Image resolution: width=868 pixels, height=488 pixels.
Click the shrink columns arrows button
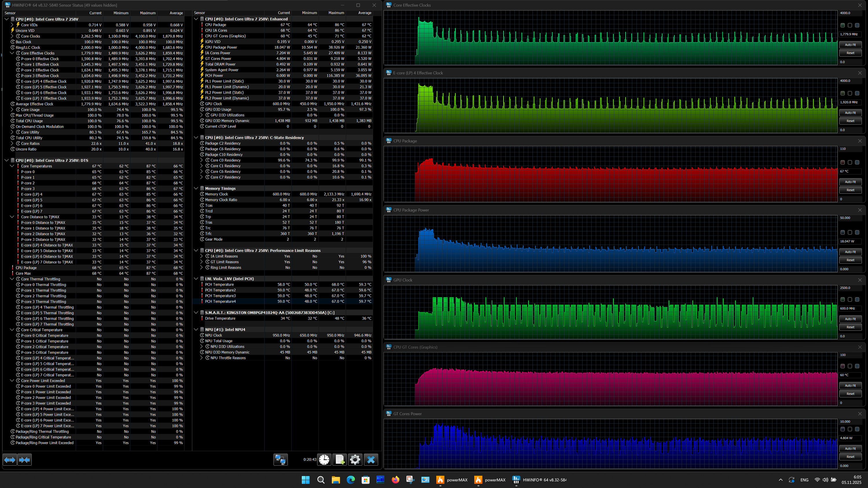click(x=24, y=460)
